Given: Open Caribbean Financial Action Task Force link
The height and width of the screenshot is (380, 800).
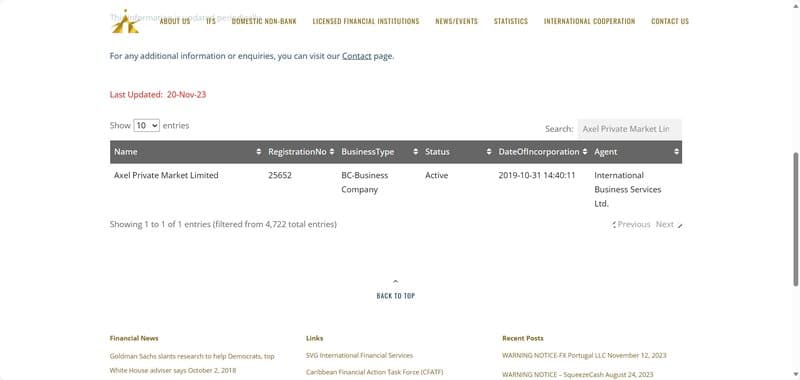Looking at the screenshot, I should [374, 372].
